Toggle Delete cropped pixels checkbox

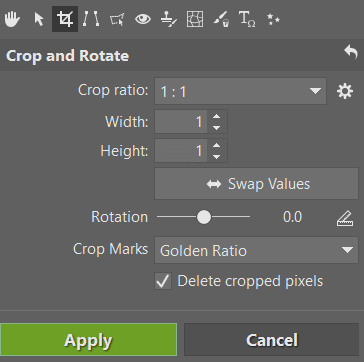pyautogui.click(x=163, y=281)
